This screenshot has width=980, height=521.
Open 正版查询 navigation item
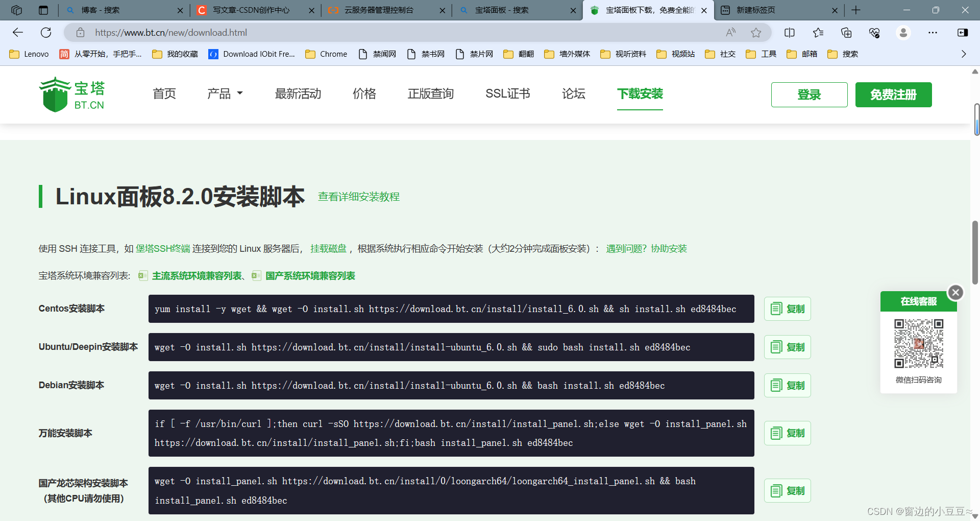tap(431, 94)
